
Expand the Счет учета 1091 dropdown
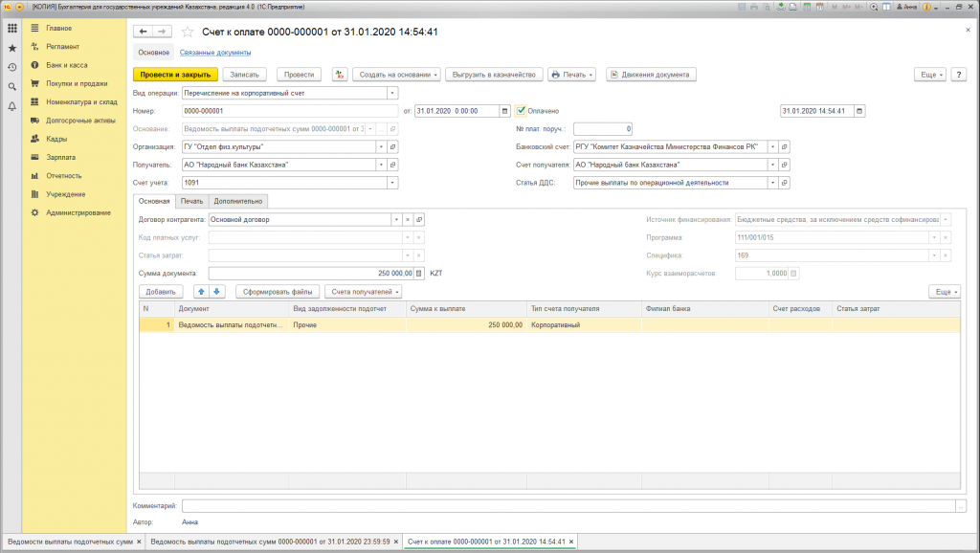click(x=392, y=183)
